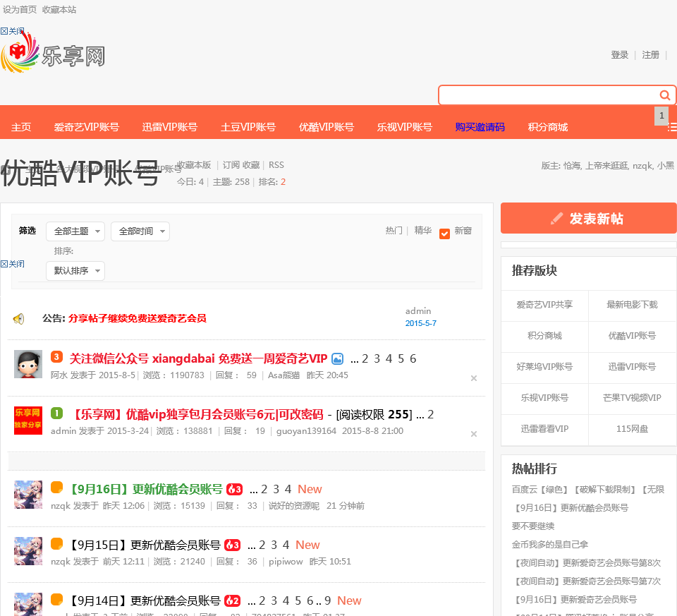Open the list menu icon beside 积分商城
This screenshot has width=677, height=616.
672,127
